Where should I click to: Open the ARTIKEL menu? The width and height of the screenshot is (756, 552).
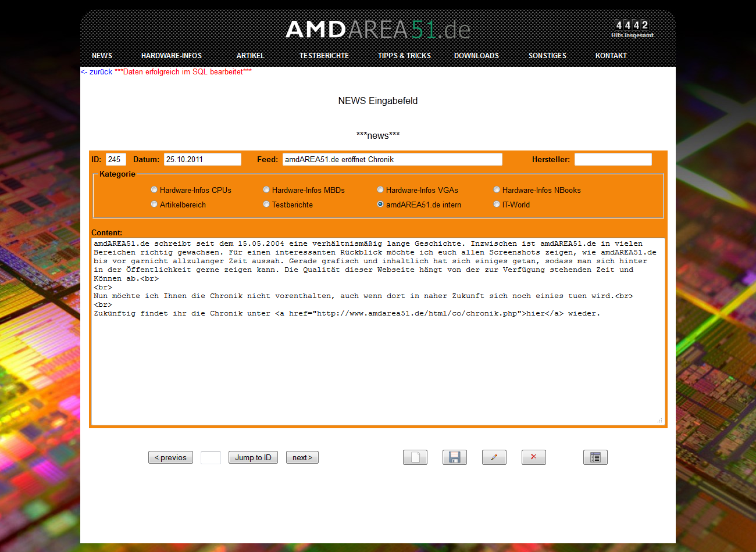click(250, 56)
